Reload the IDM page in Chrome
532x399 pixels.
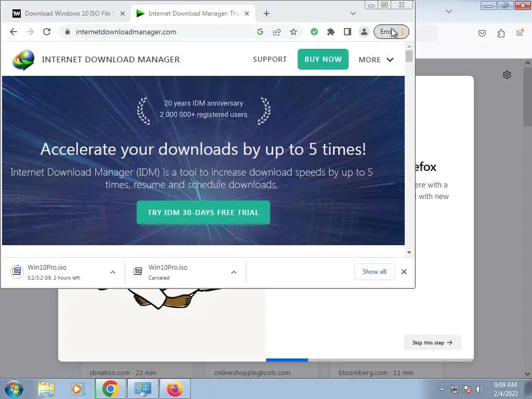pos(47,32)
